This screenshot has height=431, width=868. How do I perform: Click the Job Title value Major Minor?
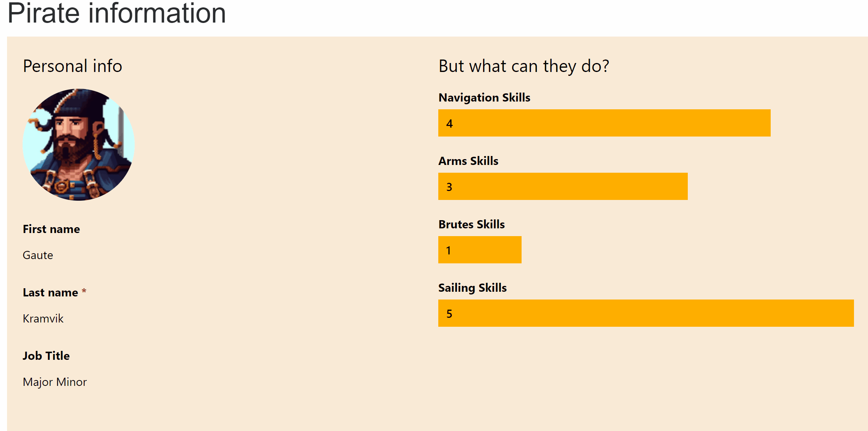(54, 382)
